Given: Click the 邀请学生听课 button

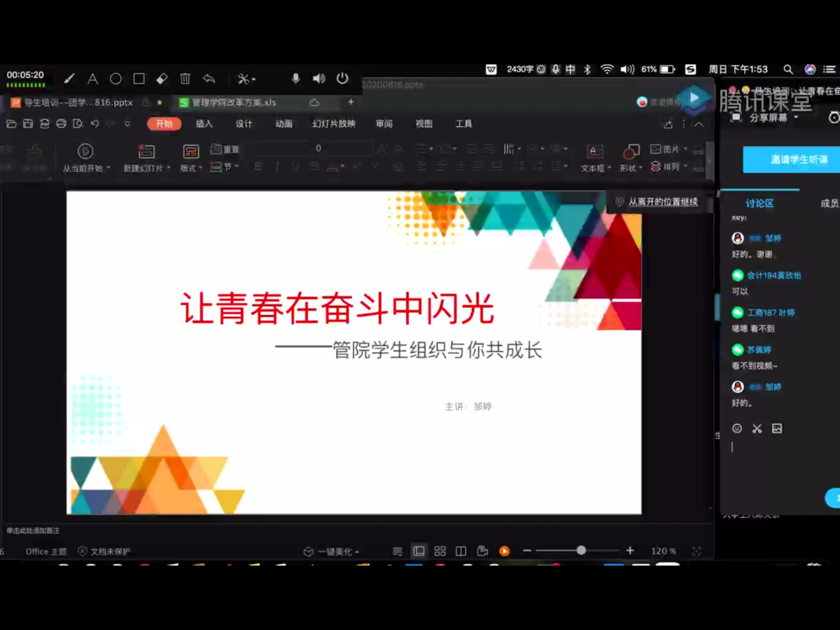Looking at the screenshot, I should point(791,159).
